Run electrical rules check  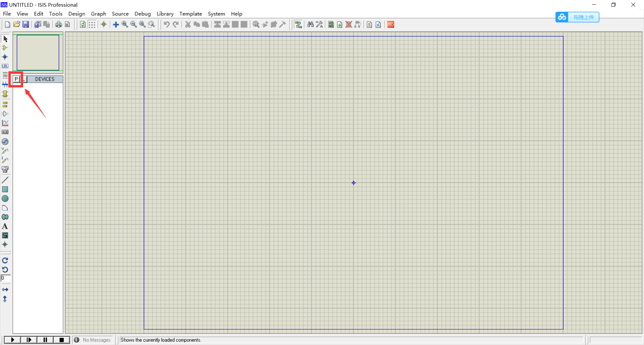point(378,24)
